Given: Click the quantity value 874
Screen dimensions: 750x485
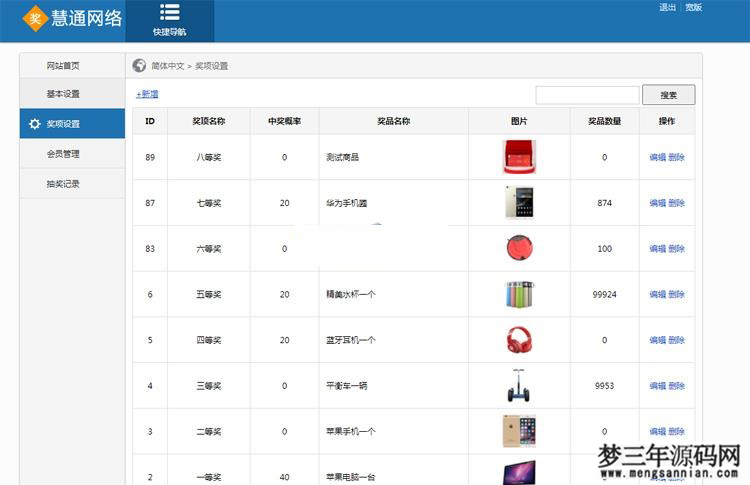Looking at the screenshot, I should (605, 203).
